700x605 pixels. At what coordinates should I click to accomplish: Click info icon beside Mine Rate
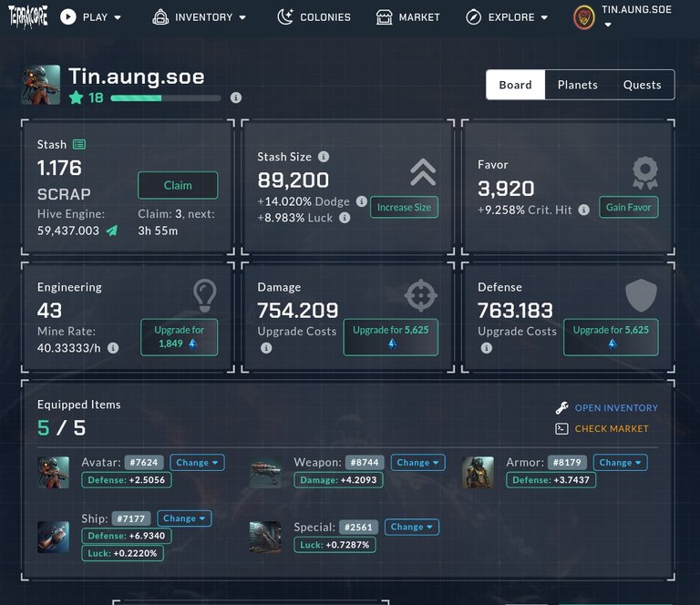(113, 347)
